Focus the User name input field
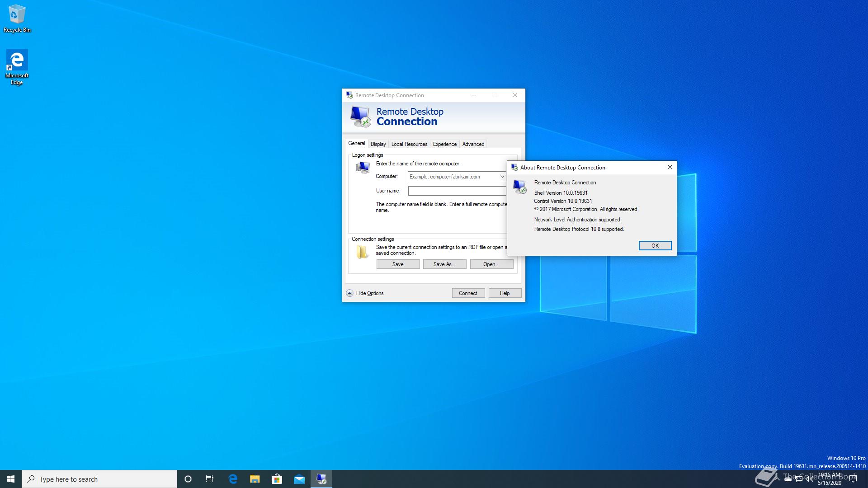The height and width of the screenshot is (488, 868). point(457,191)
